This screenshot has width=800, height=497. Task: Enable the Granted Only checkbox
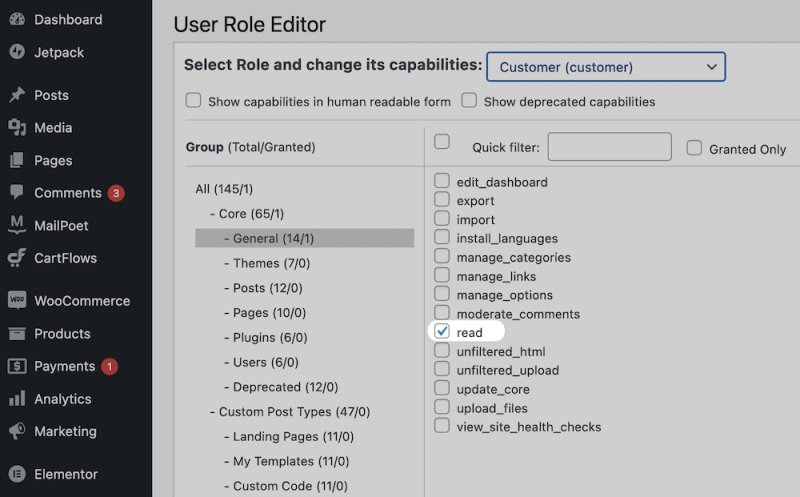tap(694, 147)
